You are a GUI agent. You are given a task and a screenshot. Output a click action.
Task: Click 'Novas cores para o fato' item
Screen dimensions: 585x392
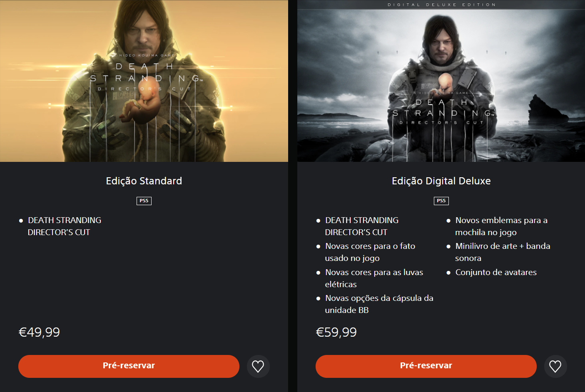click(370, 252)
